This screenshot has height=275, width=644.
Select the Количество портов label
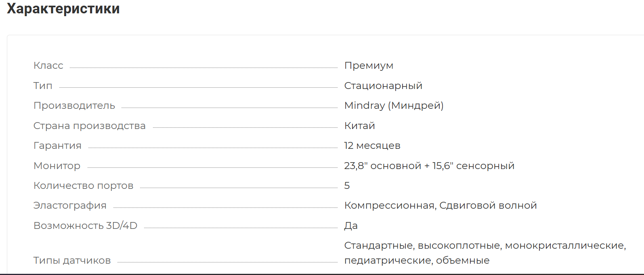point(83,186)
